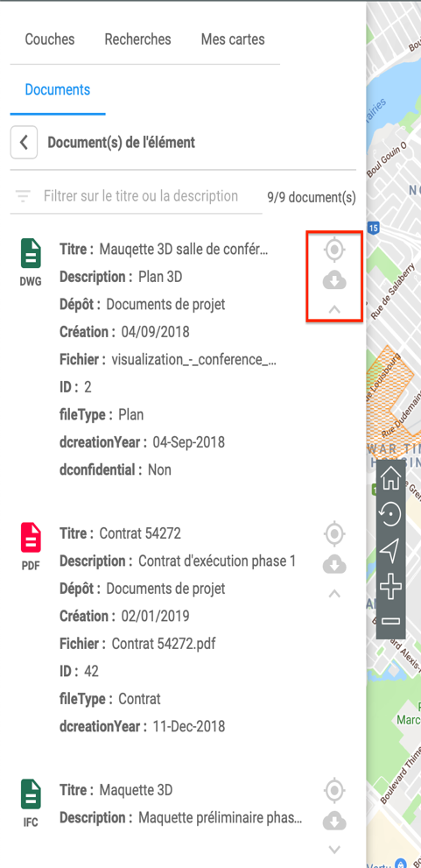
Task: Click the previous view rotation icon
Action: (x=391, y=514)
